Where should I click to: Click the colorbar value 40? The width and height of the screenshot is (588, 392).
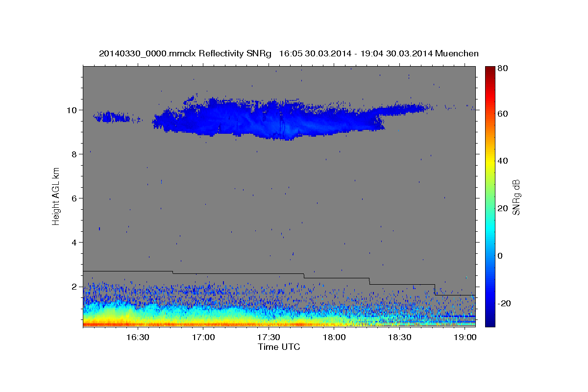(503, 161)
